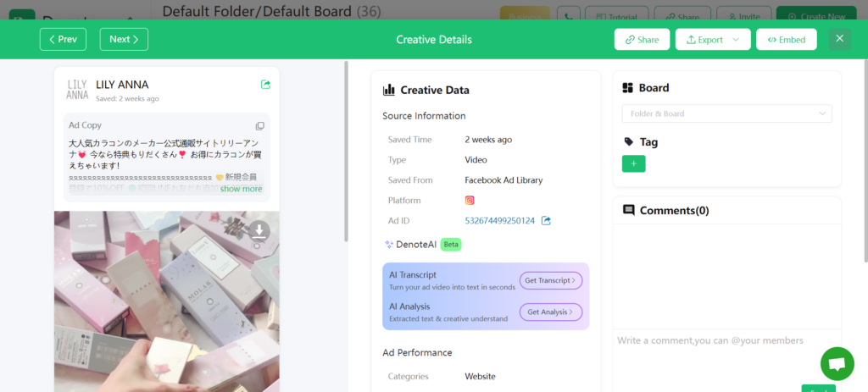Click the 'Video' type value
Image resolution: width=868 pixels, height=392 pixels.
pos(476,160)
